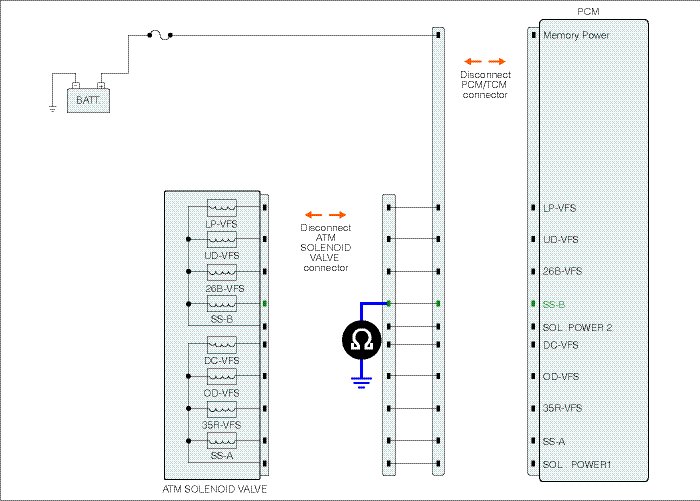The width and height of the screenshot is (700, 501).
Task: Click DC-VFS label under solenoid coil
Action: click(222, 361)
